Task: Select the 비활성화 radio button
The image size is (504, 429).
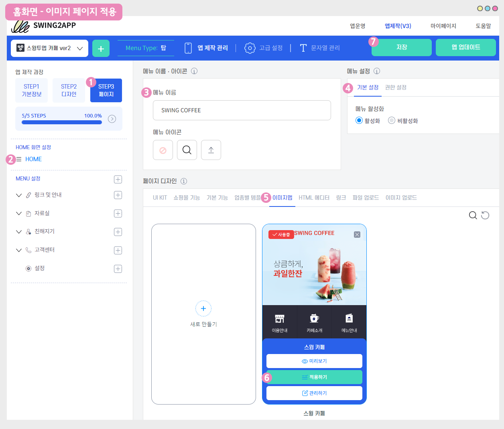Action: click(392, 120)
